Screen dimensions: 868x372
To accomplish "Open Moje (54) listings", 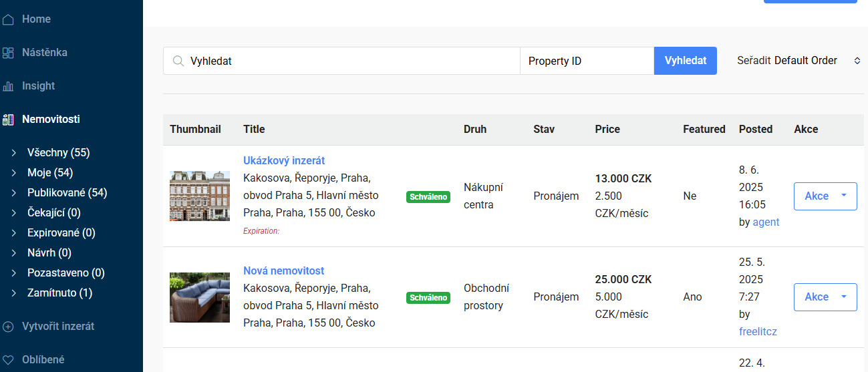I will (x=50, y=173).
